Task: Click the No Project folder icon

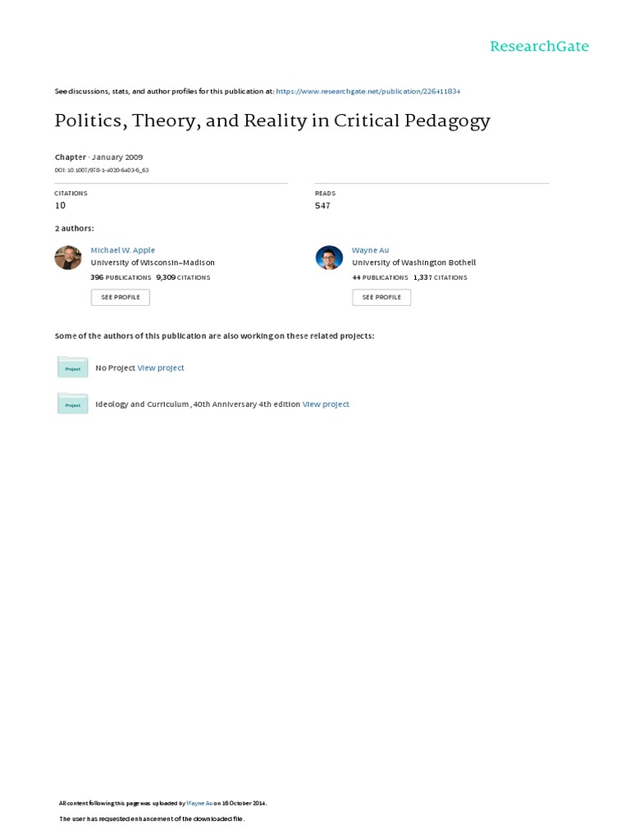Action: (x=72, y=367)
